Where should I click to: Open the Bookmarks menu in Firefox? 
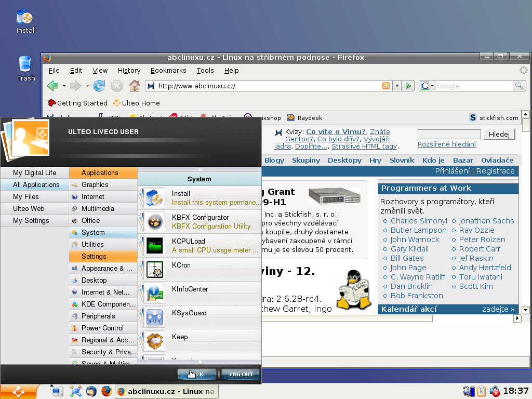(x=168, y=71)
